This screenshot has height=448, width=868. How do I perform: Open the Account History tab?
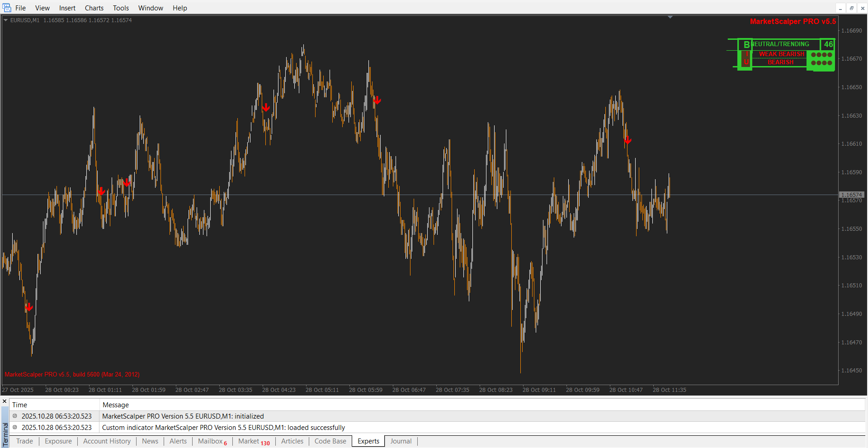click(x=107, y=441)
